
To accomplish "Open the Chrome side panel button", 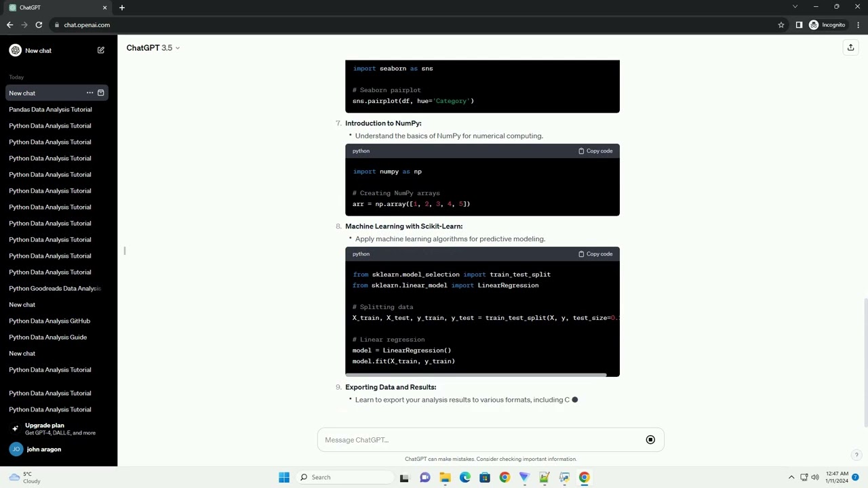I will (x=799, y=25).
